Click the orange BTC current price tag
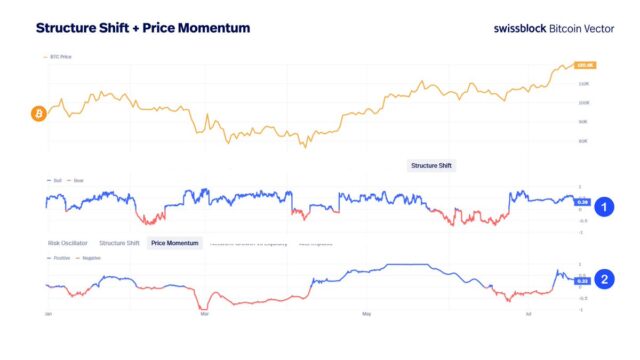Viewport: 640px width, 360px height. pyautogui.click(x=585, y=65)
